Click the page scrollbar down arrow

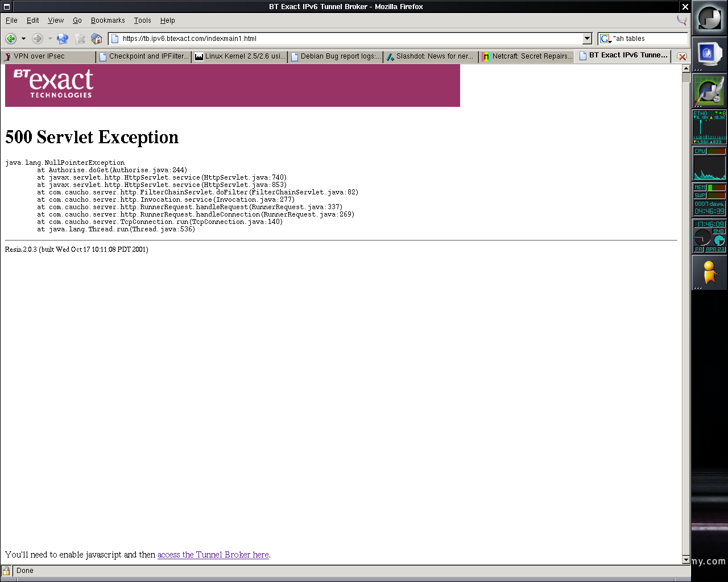point(686,560)
